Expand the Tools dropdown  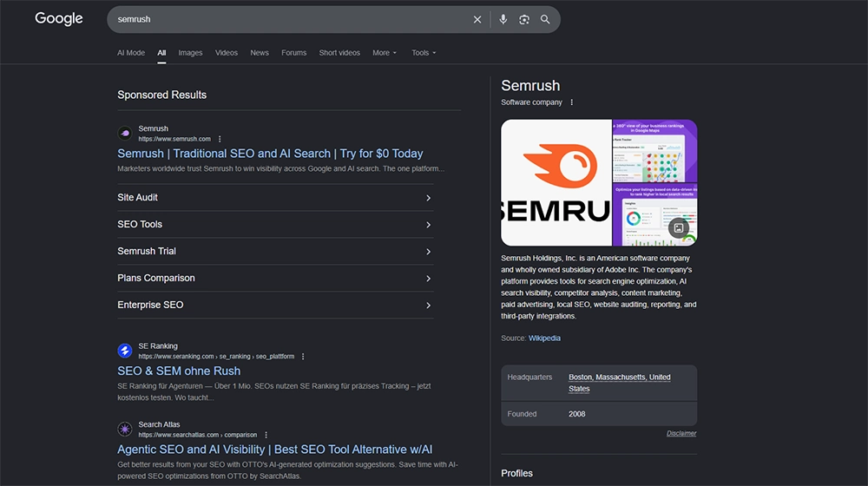pyautogui.click(x=424, y=53)
